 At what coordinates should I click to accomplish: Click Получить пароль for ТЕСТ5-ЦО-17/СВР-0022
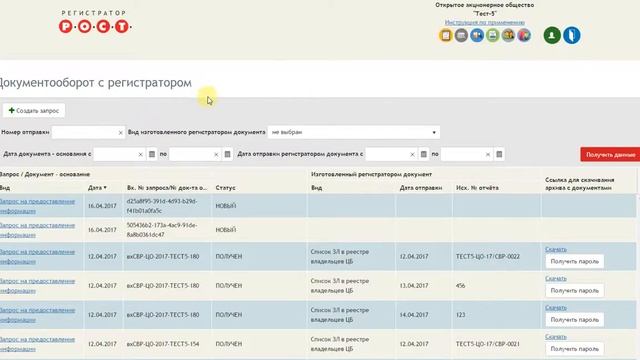(574, 262)
